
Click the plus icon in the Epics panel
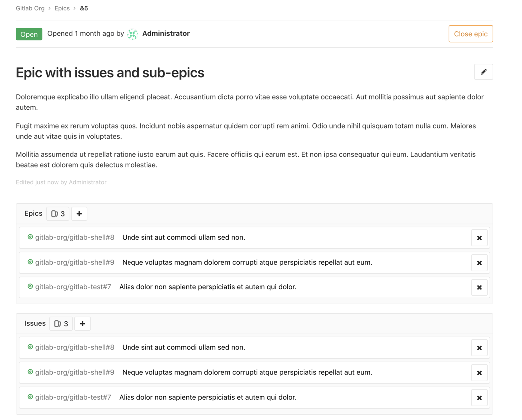(x=79, y=213)
